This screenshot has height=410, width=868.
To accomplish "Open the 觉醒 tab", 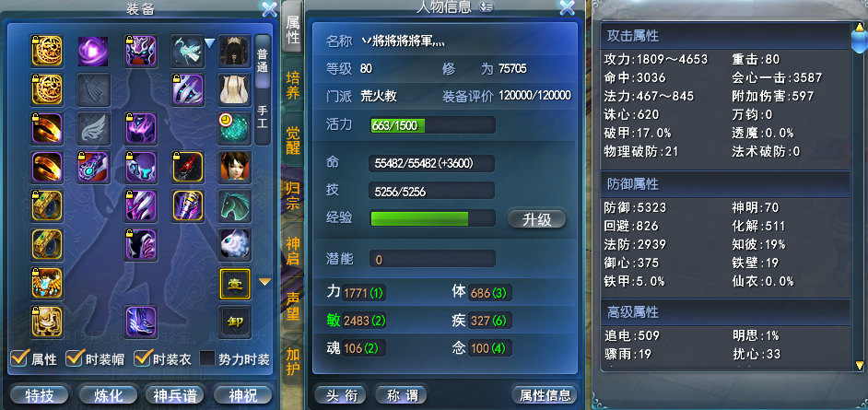I will 292,140.
